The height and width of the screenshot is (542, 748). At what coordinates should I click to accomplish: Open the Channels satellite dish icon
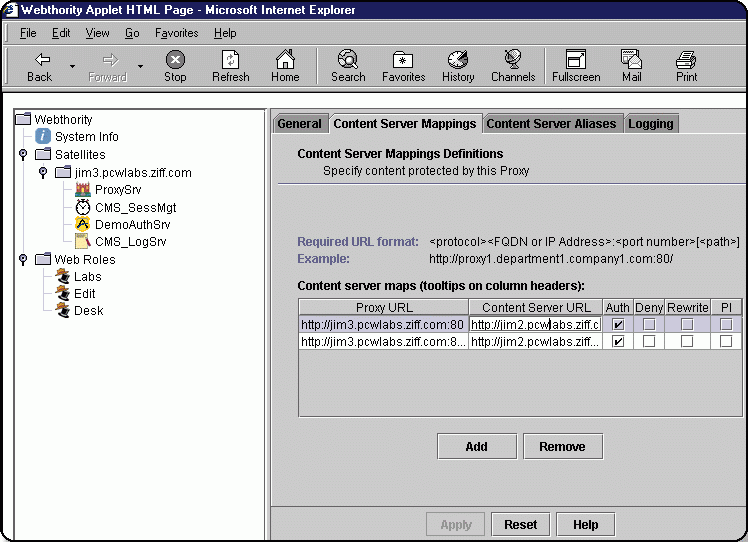pyautogui.click(x=513, y=59)
